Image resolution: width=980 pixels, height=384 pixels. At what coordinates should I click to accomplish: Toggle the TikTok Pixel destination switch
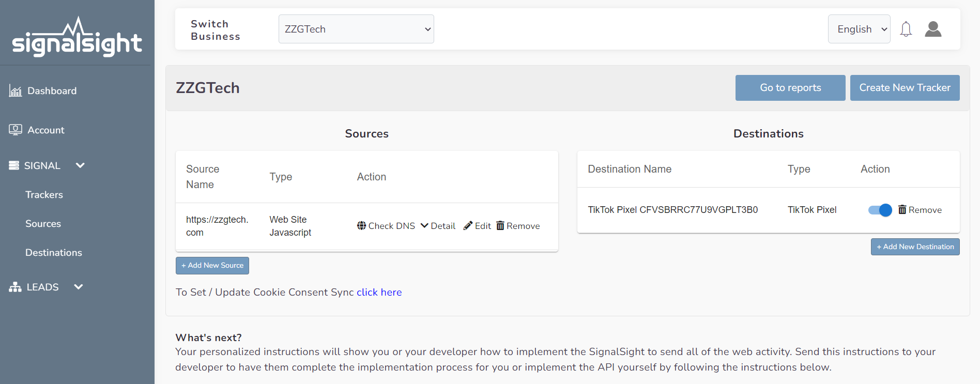880,210
